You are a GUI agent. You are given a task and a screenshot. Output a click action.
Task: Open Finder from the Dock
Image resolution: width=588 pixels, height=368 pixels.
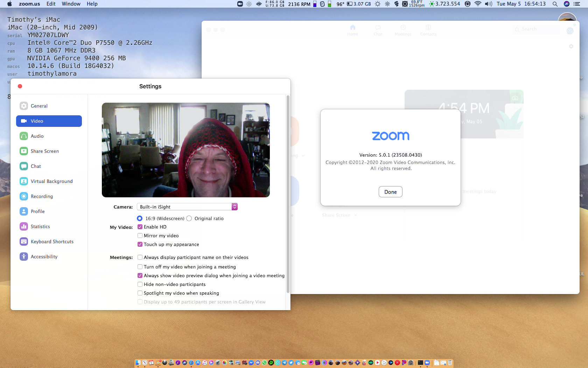[138, 363]
